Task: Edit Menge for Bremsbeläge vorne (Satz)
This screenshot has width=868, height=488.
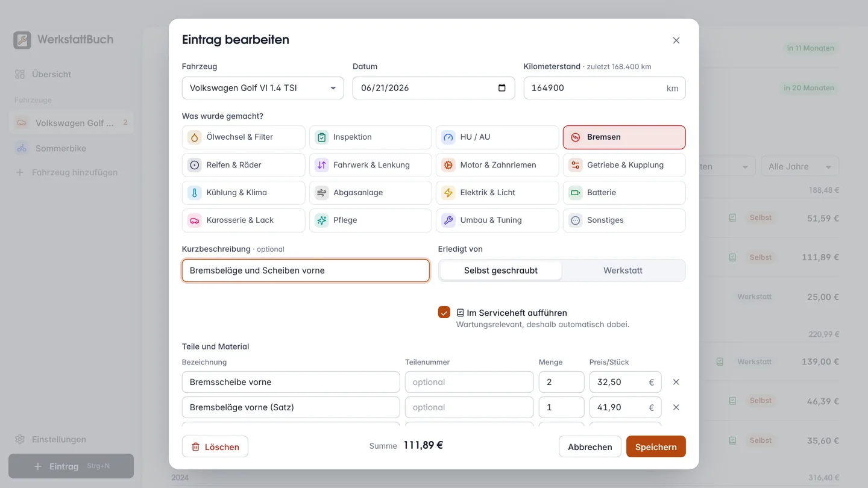Action: [561, 407]
